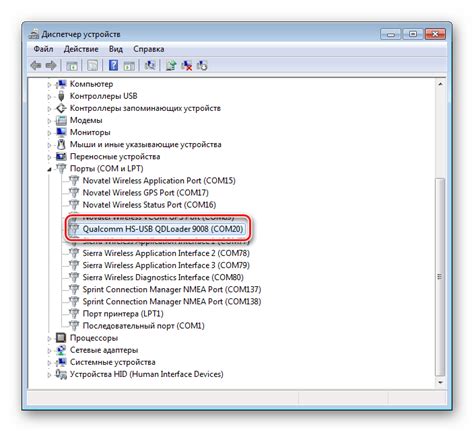
Task: Click the Update driver software icon
Action: coord(171,65)
